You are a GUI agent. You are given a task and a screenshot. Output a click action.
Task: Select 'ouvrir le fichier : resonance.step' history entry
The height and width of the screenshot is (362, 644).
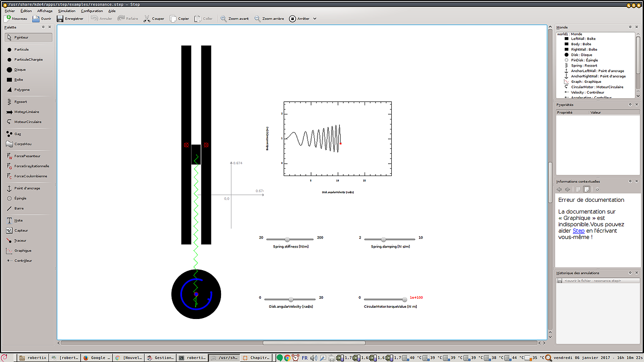[598, 281]
